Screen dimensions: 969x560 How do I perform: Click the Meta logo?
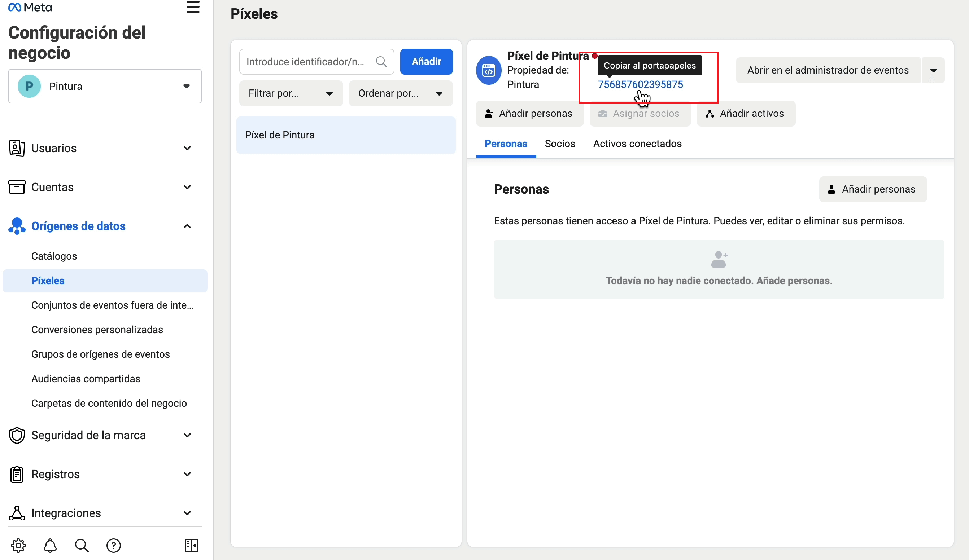pos(30,7)
